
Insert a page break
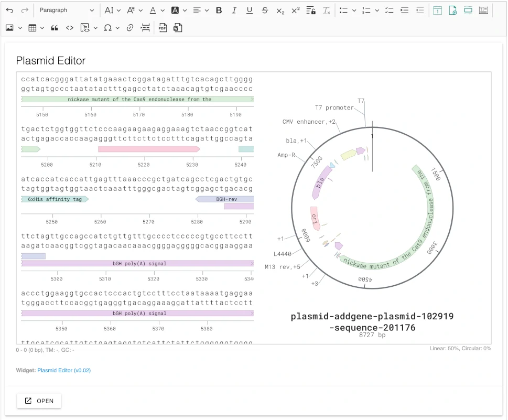145,28
